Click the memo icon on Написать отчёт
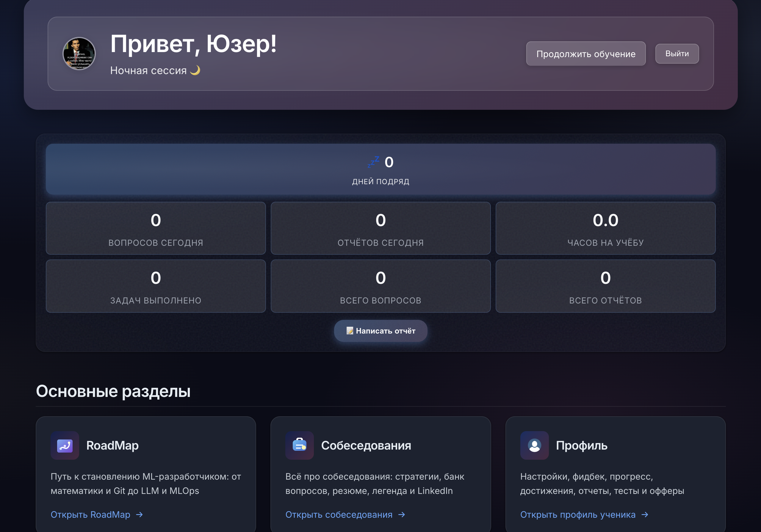Screen dimensions: 761x532 click(350, 331)
